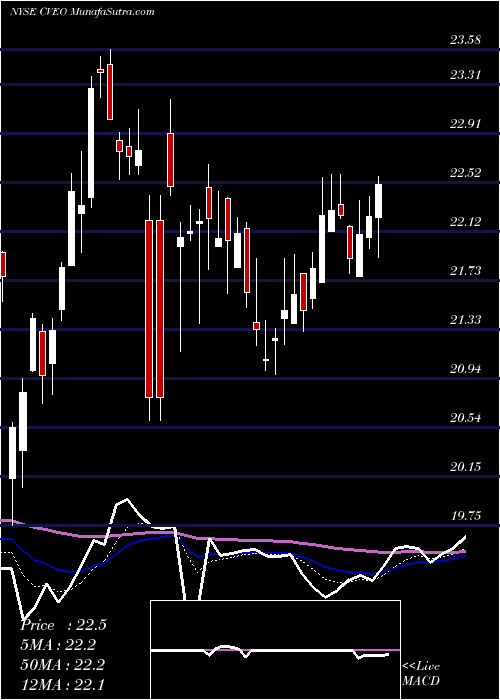Click the 12MA : 22.1 readout
This screenshot has height=700, width=500.
point(63,684)
